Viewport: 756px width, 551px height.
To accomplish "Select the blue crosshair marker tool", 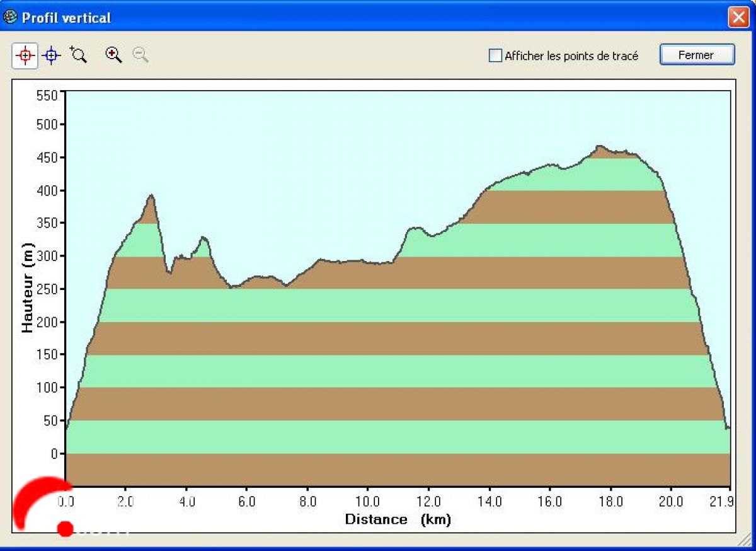I will click(52, 55).
